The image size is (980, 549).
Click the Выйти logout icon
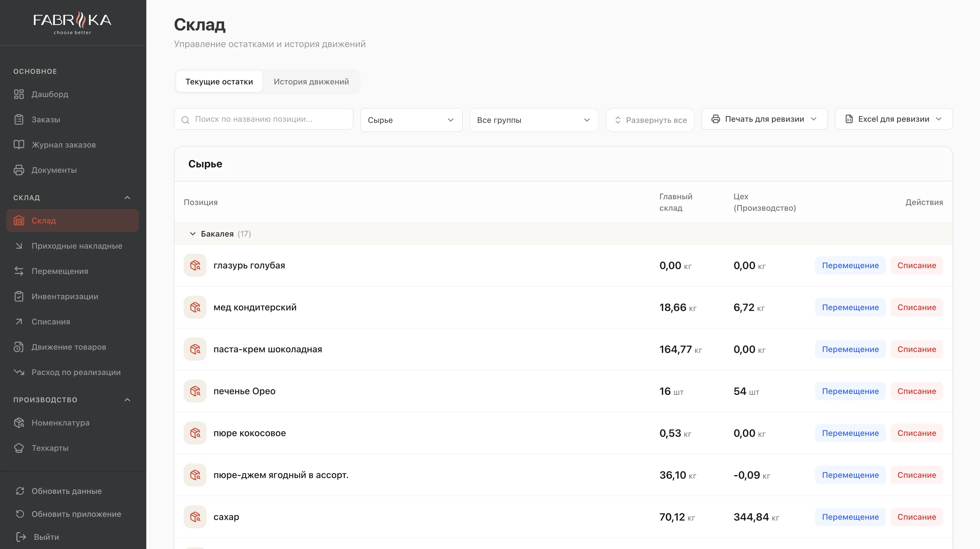(21, 537)
